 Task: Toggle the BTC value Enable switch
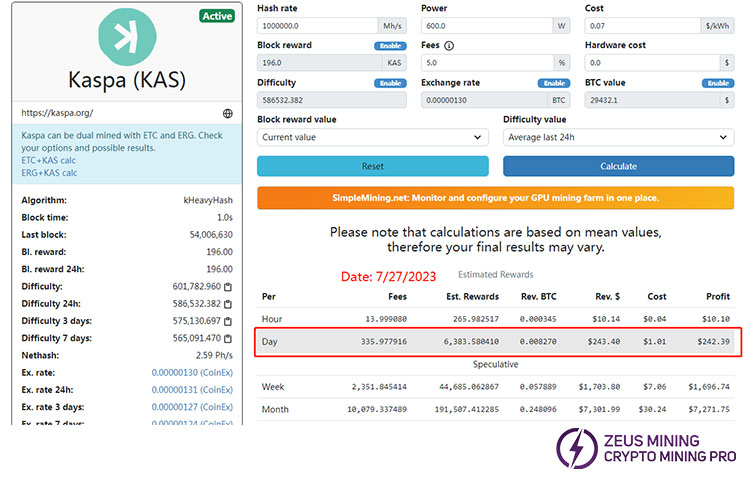click(x=717, y=83)
